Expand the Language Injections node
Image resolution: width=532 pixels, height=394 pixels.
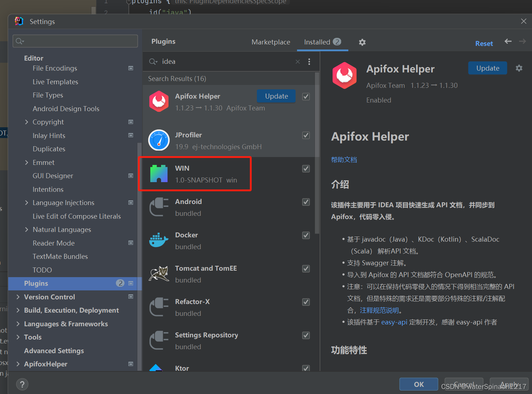click(x=27, y=203)
